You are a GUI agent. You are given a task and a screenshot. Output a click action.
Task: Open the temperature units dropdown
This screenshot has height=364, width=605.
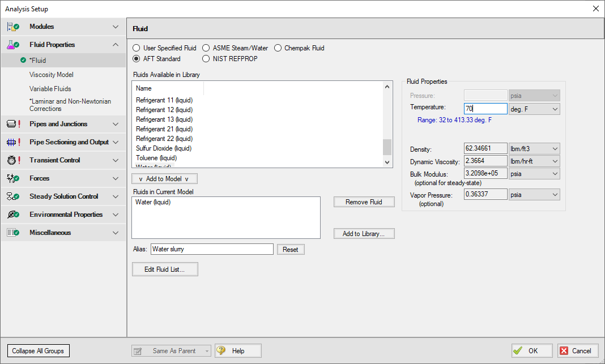[534, 109]
